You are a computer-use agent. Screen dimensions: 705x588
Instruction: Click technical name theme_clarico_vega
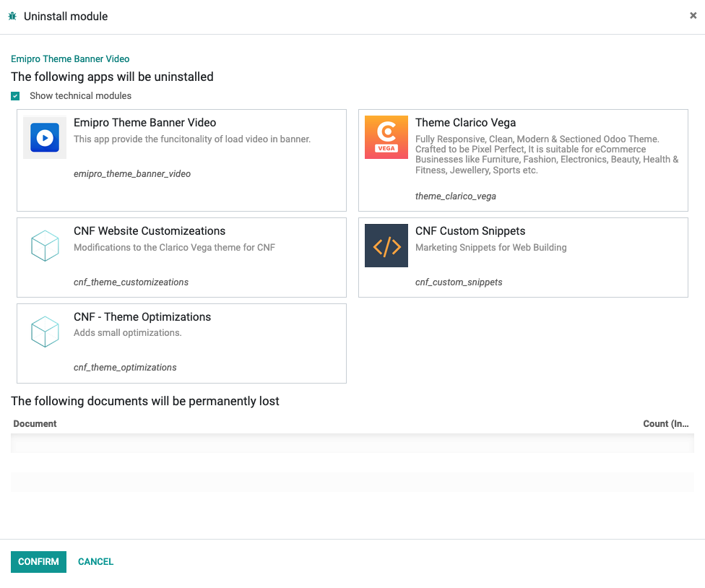pyautogui.click(x=456, y=196)
